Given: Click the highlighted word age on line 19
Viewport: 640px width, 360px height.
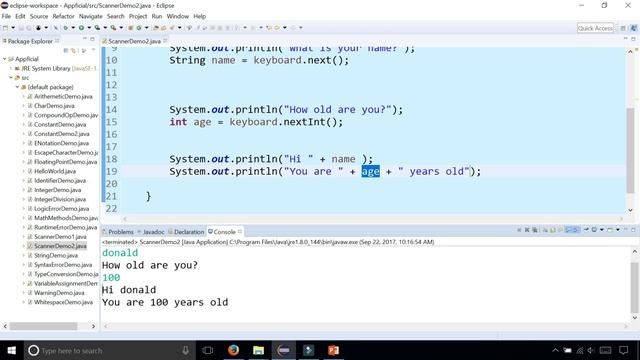Looking at the screenshot, I should point(371,171).
